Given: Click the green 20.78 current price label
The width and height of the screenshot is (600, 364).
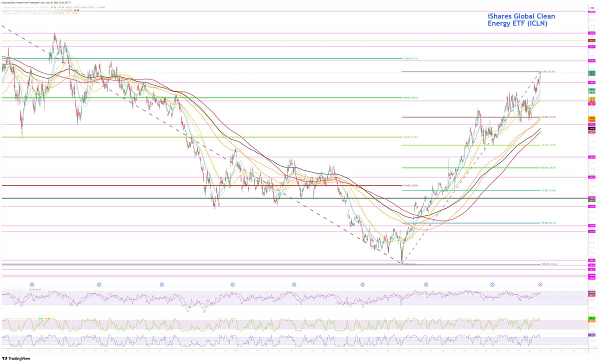Looking at the screenshot, I should point(591,72).
